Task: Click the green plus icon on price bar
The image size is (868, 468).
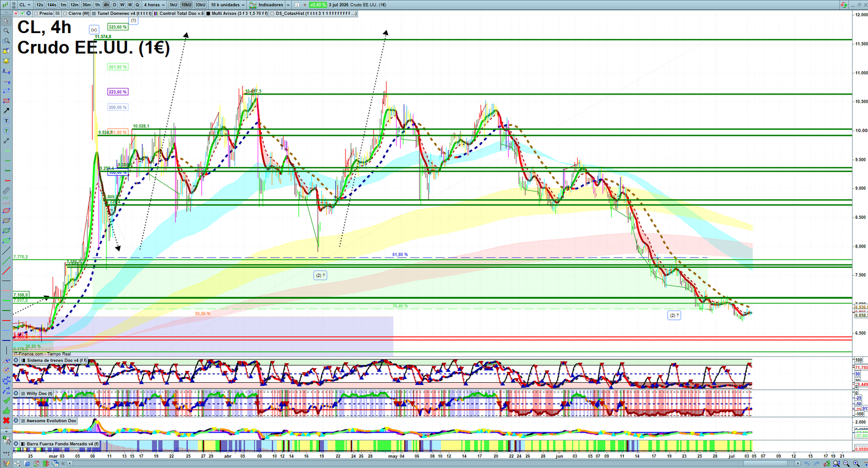Action: point(22,13)
